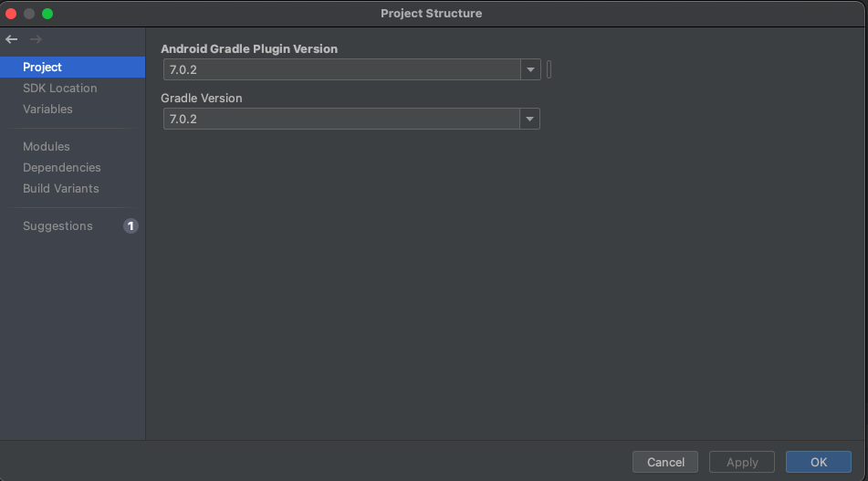Select Project in the sidebar

pos(43,67)
